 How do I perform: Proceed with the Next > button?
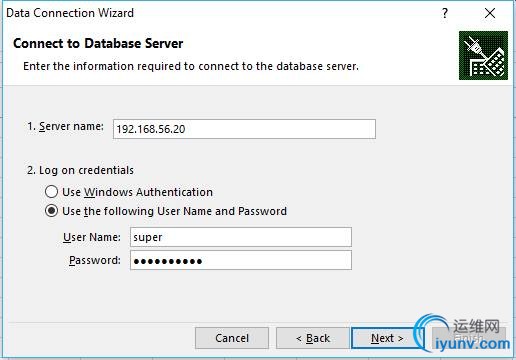point(387,338)
